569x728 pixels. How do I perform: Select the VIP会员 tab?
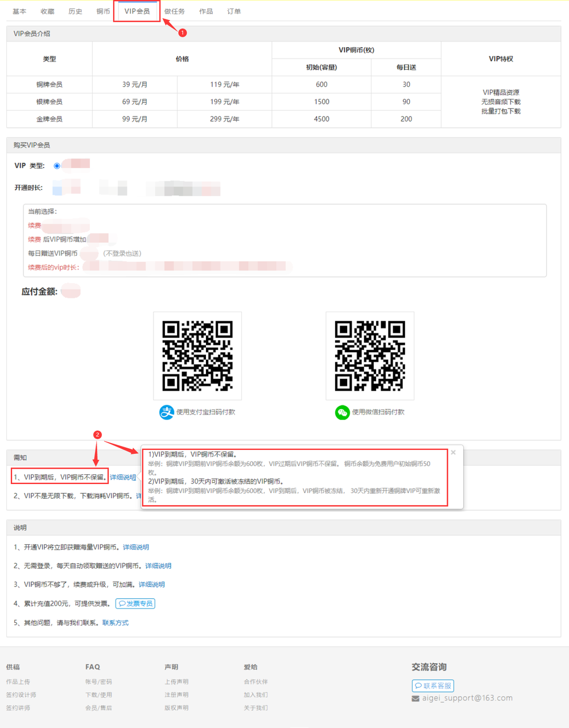(x=137, y=11)
